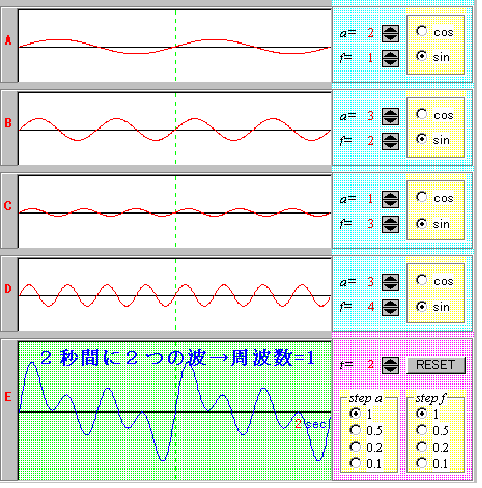Change amplitude stepper of wave D
Viewport: 482px width, 488px height.
coord(390,282)
